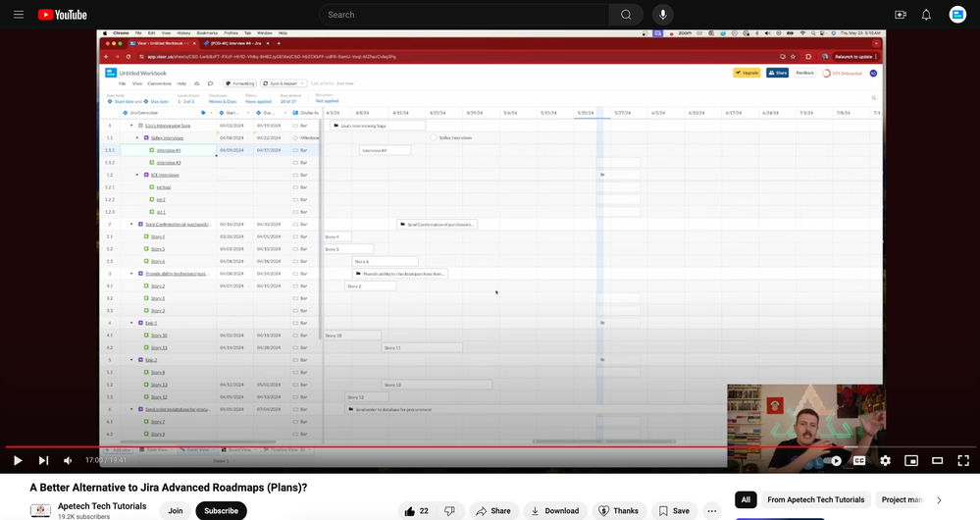Open the Apetech Tech Tutorials channel name

(x=102, y=506)
